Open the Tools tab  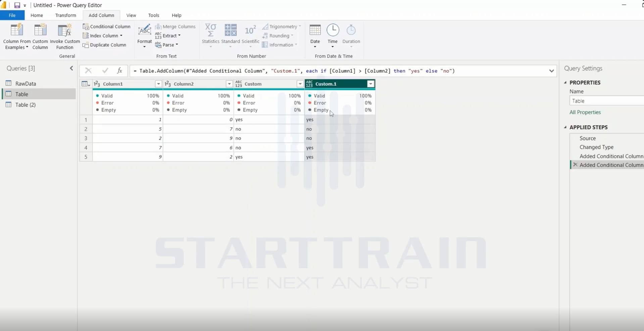[154, 15]
